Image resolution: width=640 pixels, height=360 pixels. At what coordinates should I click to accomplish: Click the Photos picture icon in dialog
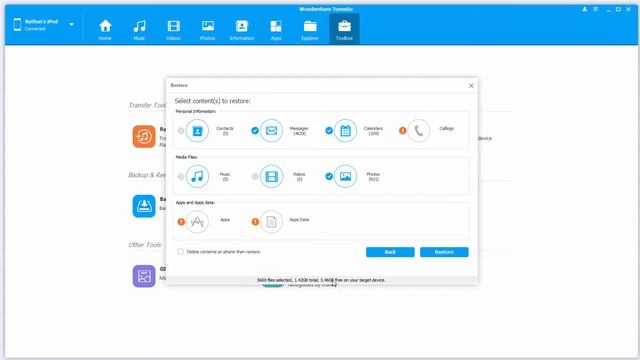click(x=345, y=176)
